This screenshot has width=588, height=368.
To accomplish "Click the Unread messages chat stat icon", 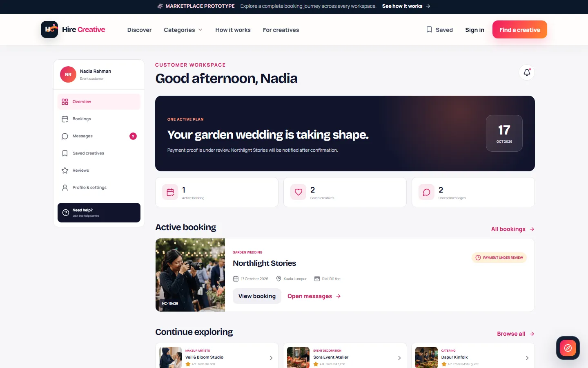I will (x=427, y=192).
